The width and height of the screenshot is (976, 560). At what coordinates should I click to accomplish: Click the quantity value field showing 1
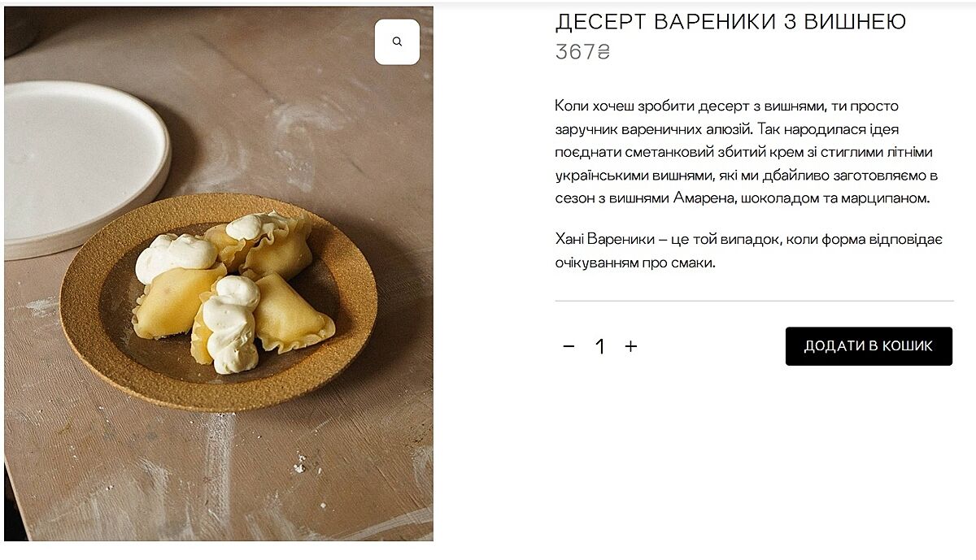pyautogui.click(x=600, y=346)
